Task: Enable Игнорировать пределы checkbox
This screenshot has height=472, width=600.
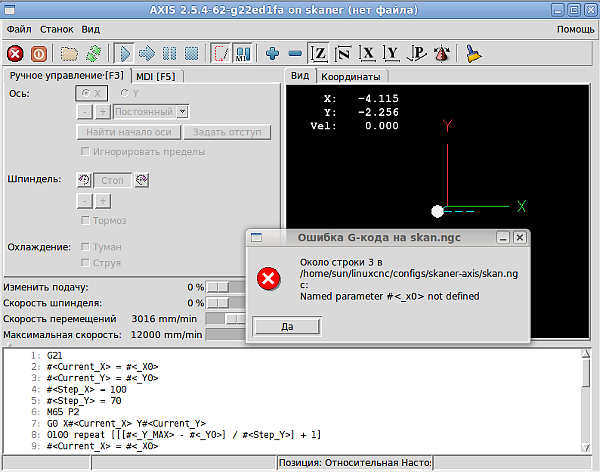Action: [85, 152]
